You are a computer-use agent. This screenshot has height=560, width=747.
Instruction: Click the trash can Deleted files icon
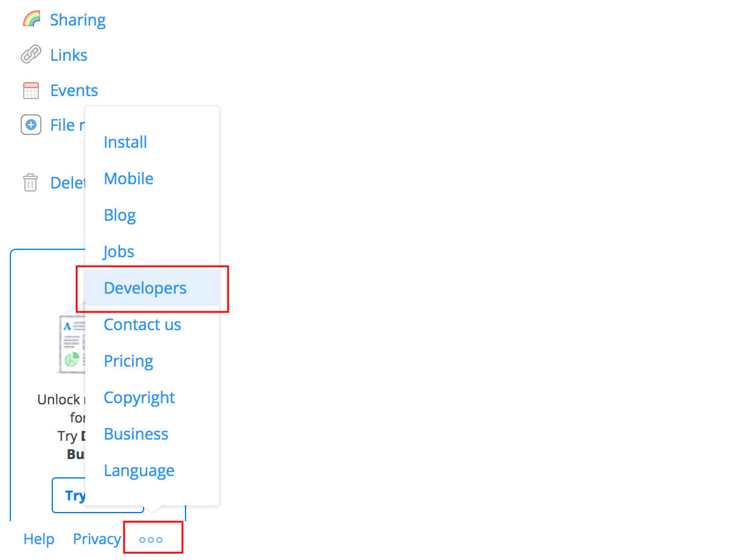(x=30, y=182)
